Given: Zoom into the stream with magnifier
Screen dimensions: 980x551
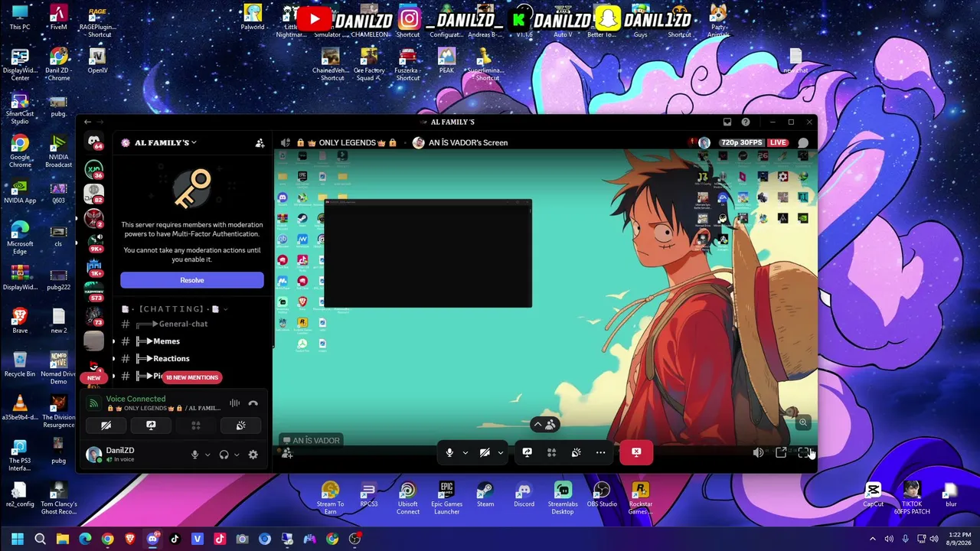Looking at the screenshot, I should pos(803,422).
